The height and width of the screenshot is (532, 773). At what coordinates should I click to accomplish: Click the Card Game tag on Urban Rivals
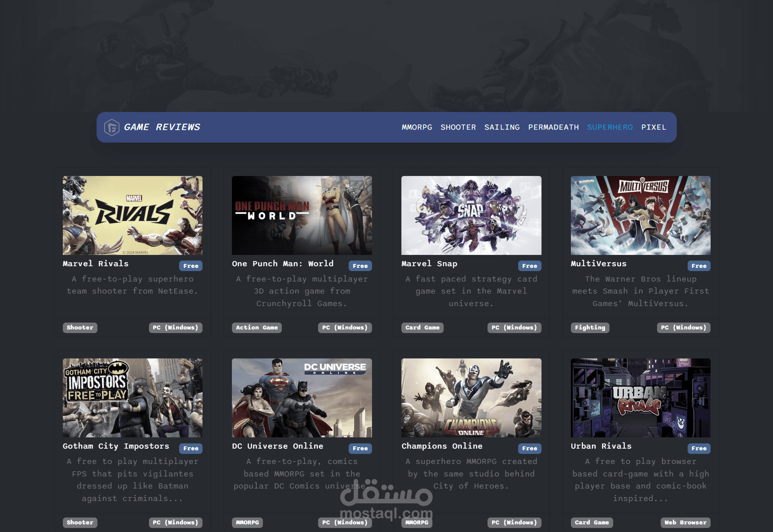592,523
